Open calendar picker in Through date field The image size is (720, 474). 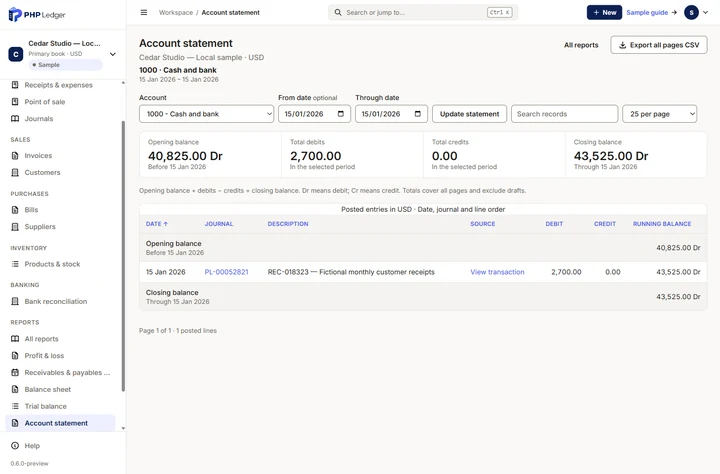coord(417,114)
